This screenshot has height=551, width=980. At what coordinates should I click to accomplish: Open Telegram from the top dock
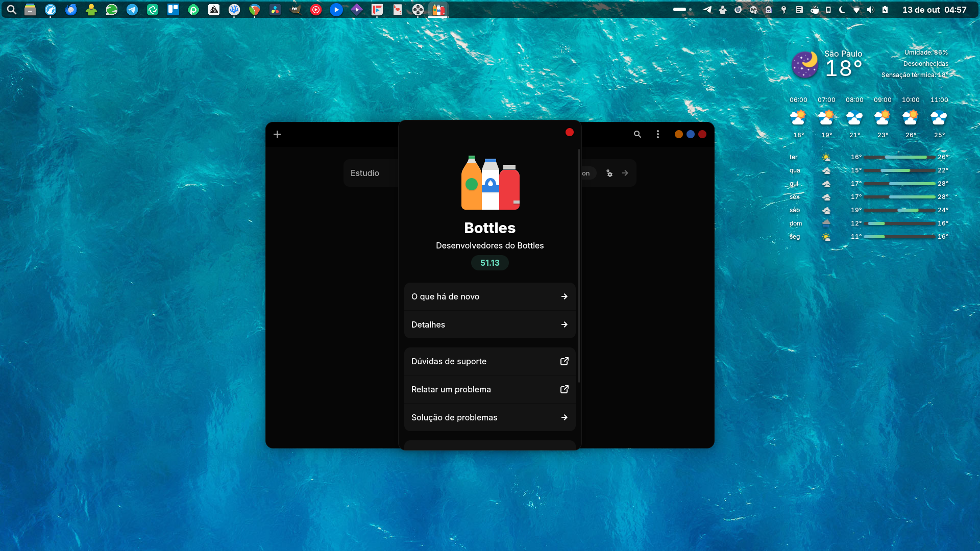pos(132,10)
